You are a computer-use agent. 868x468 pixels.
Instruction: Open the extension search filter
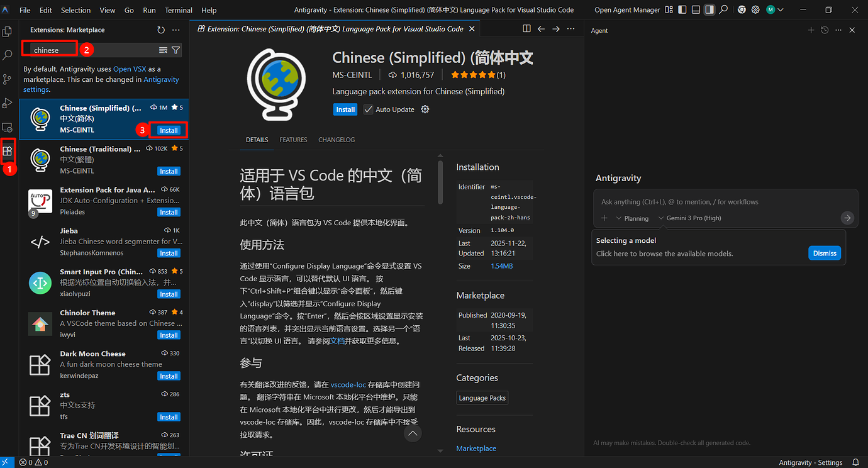(x=176, y=50)
